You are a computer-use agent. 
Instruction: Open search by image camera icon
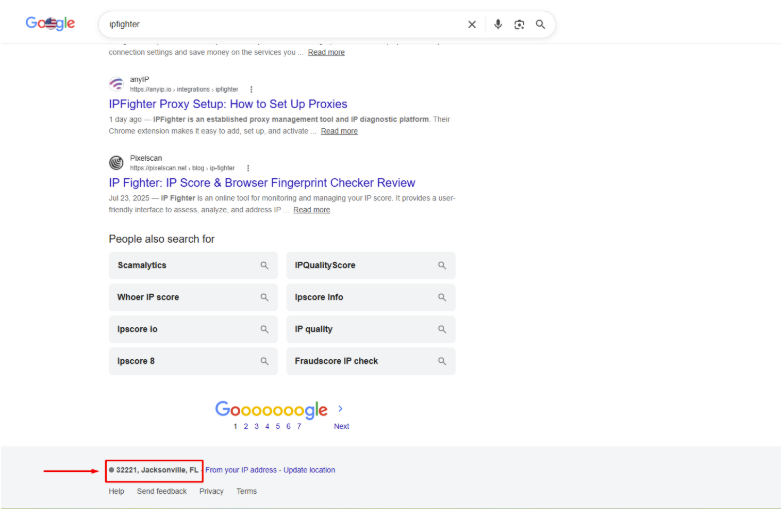coord(519,24)
